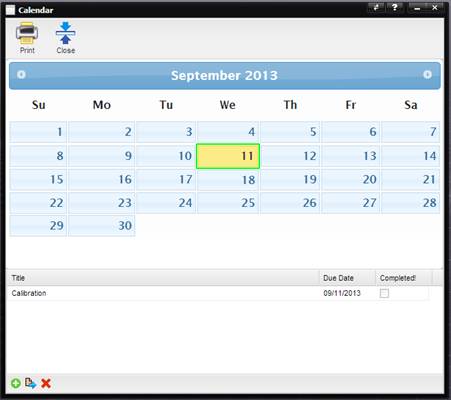This screenshot has width=451, height=400.
Task: Advance to next month using right arrow
Action: point(428,75)
